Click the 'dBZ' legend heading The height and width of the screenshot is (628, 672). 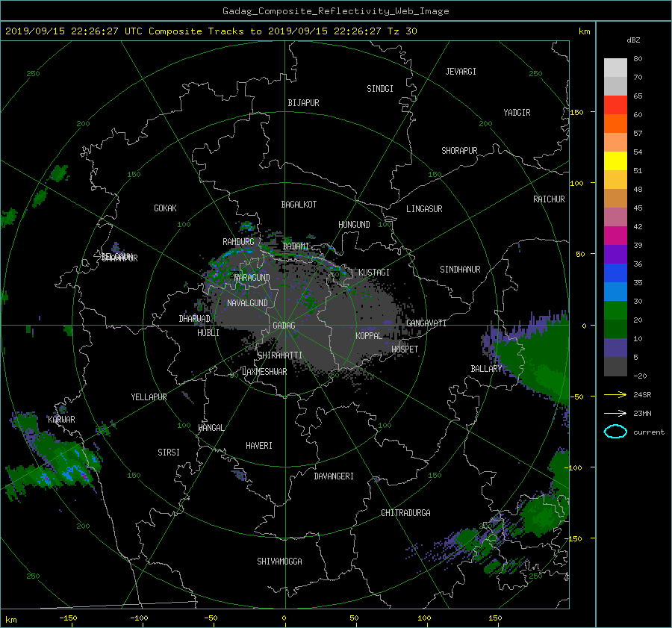pyautogui.click(x=633, y=40)
